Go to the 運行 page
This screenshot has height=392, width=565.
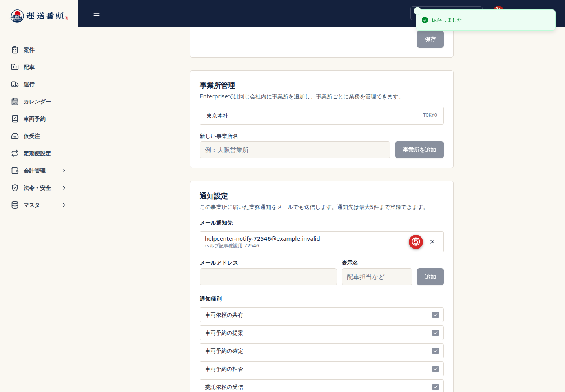coord(39,84)
